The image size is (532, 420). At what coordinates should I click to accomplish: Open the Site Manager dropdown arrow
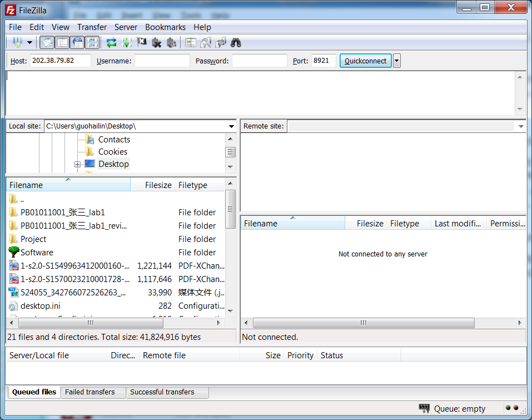pos(30,42)
